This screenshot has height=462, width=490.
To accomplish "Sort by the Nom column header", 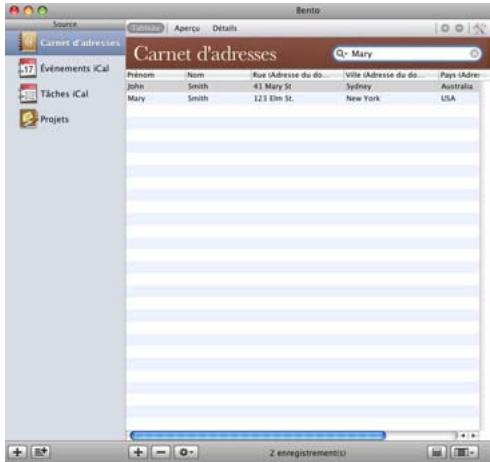I will [x=218, y=75].
